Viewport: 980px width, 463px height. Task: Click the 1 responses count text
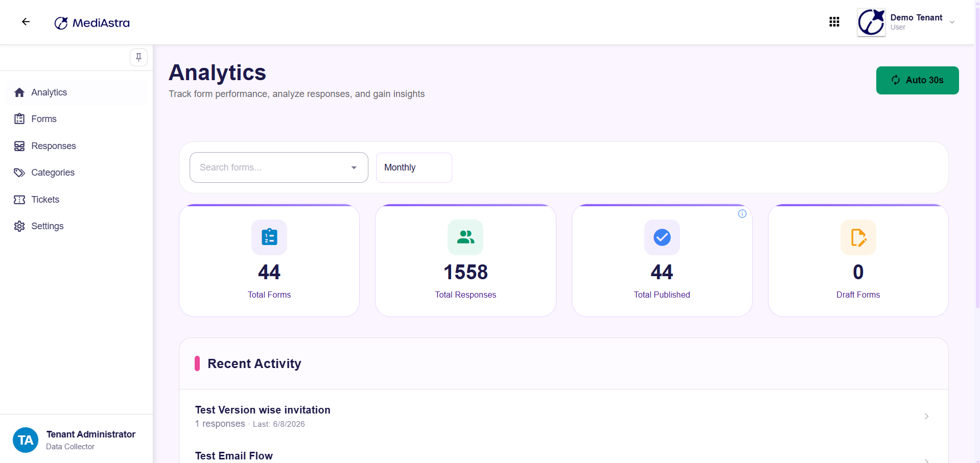coord(220,424)
